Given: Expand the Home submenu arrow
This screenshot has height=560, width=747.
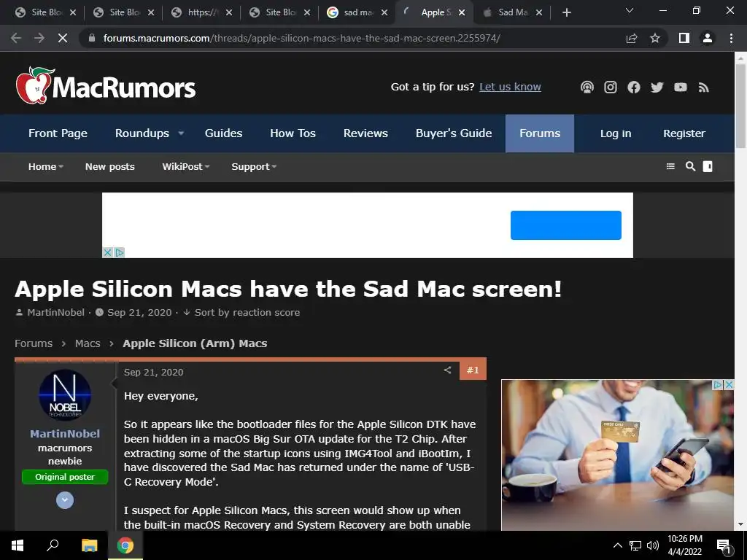Looking at the screenshot, I should point(61,167).
